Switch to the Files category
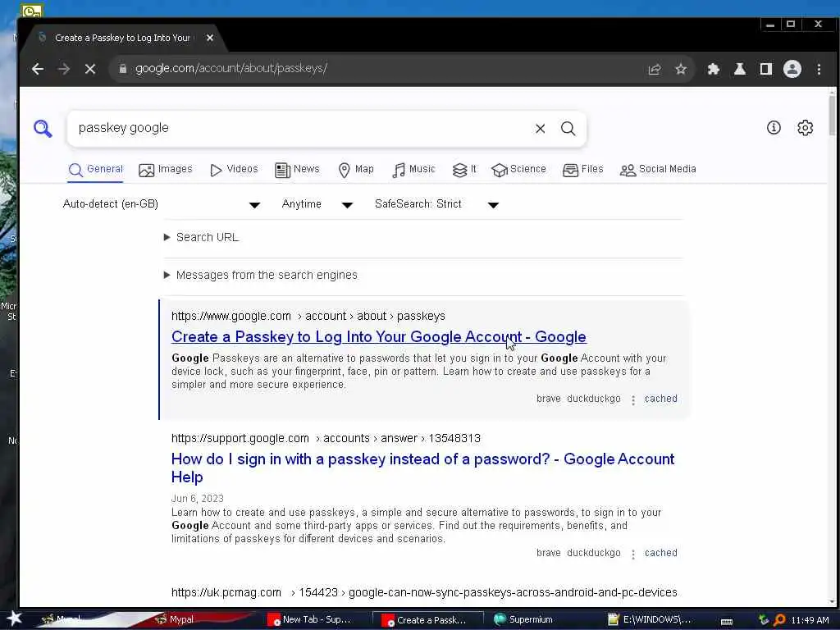The width and height of the screenshot is (840, 630). [x=583, y=169]
